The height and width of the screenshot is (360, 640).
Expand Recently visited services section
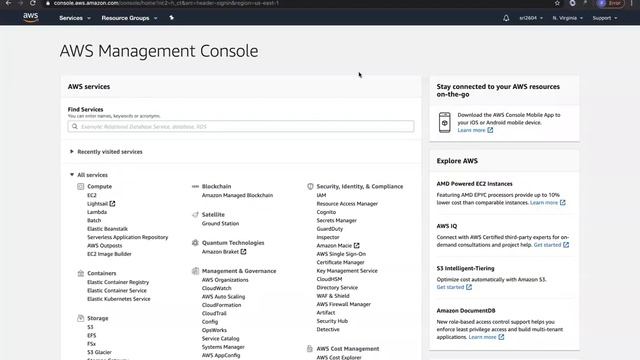106,152
